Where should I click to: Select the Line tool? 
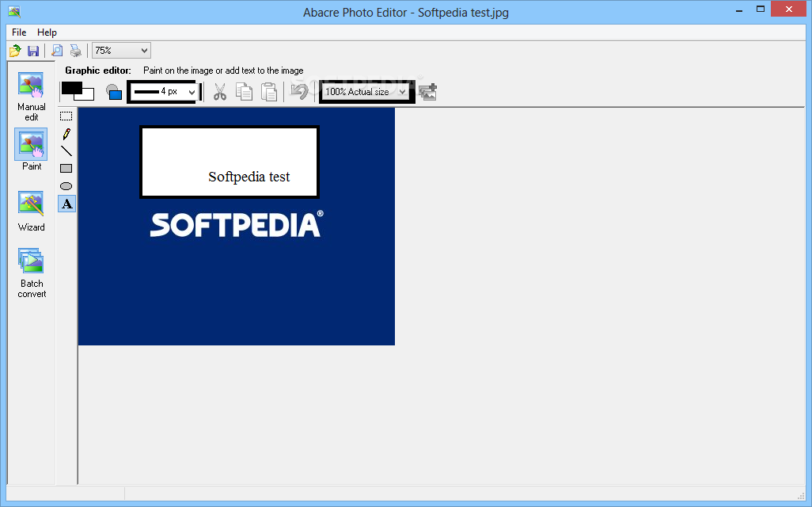[66, 151]
